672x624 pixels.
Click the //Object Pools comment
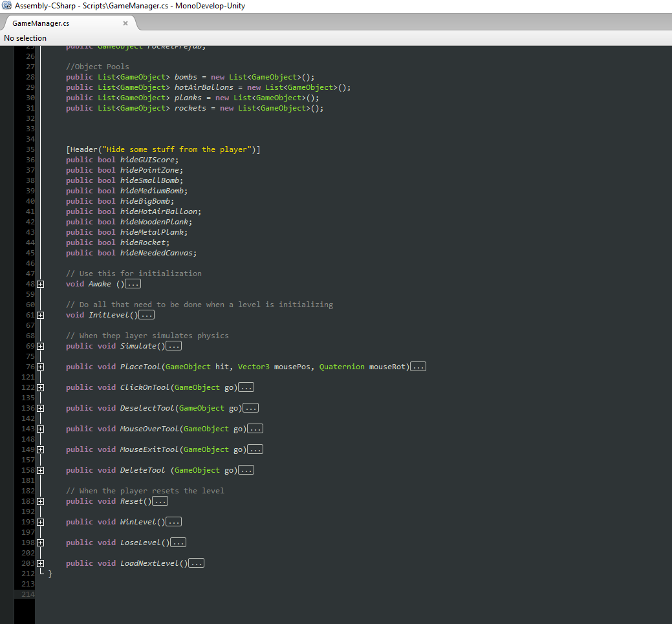[x=98, y=67]
